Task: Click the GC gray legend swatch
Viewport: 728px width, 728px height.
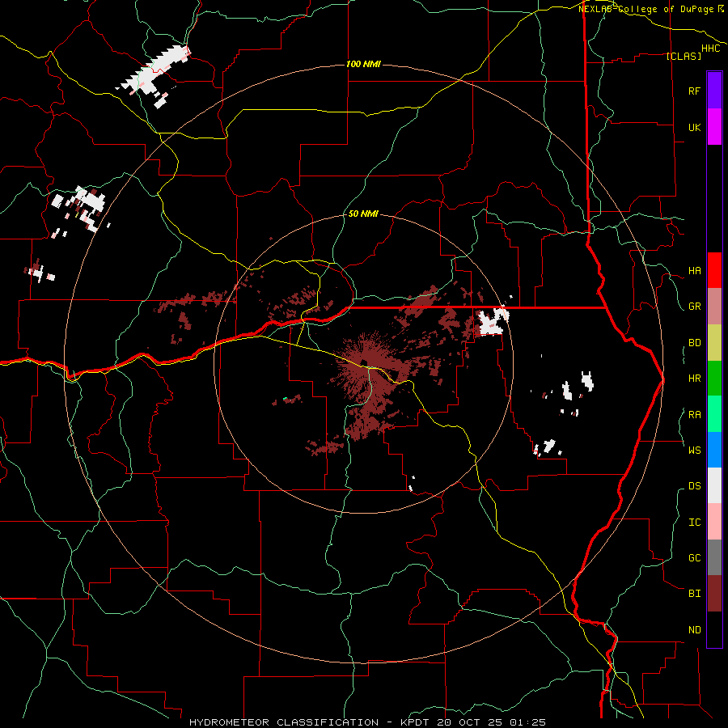Action: (714, 557)
